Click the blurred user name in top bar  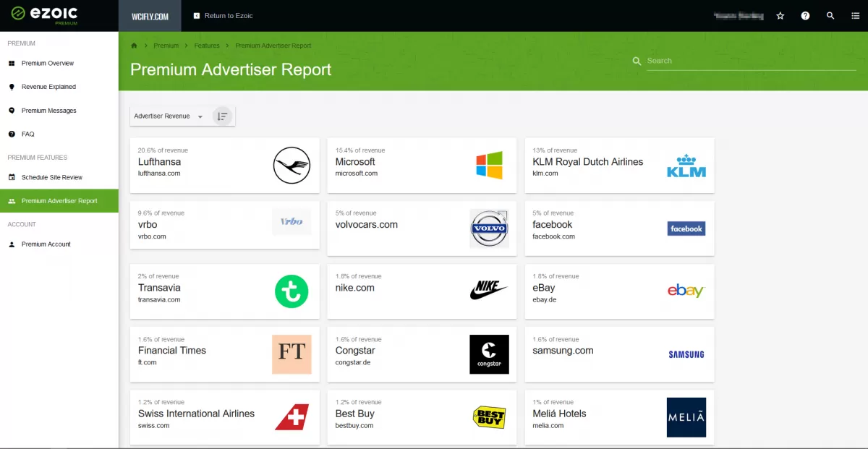tap(739, 16)
